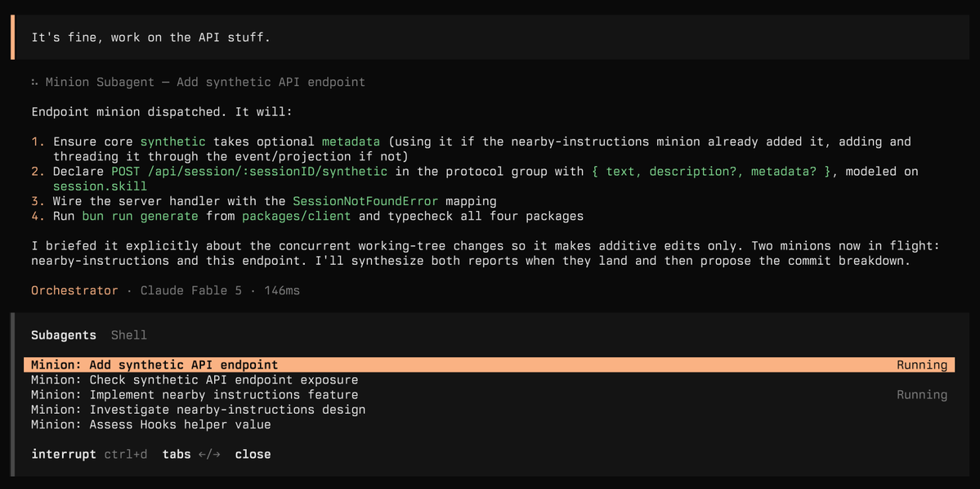
Task: Click the POST /api/session/:sessionID/synthetic code text
Action: tap(249, 172)
